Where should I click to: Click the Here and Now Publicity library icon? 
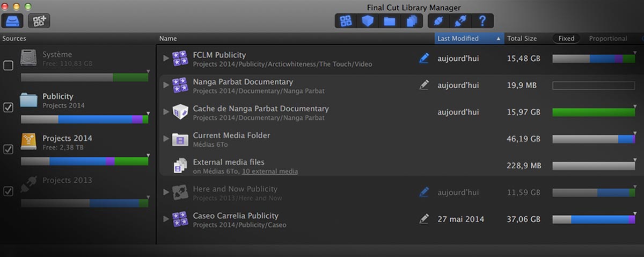[180, 192]
